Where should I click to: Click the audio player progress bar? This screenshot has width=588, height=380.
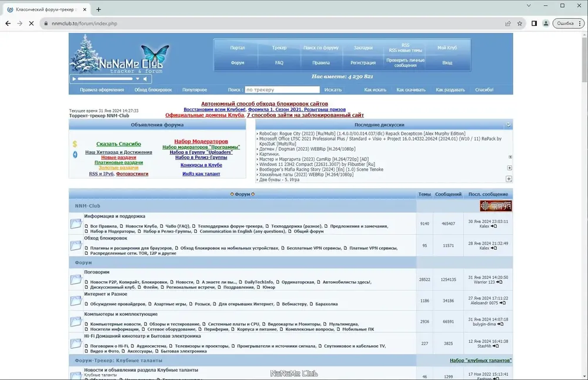pyautogui.click(x=105, y=79)
